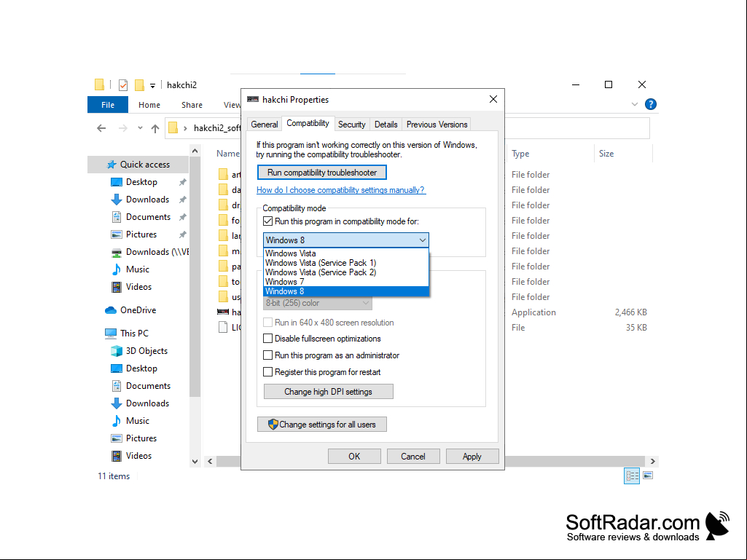Check Run this program as an administrator
Viewport: 747px width, 560px height.
[x=267, y=355]
